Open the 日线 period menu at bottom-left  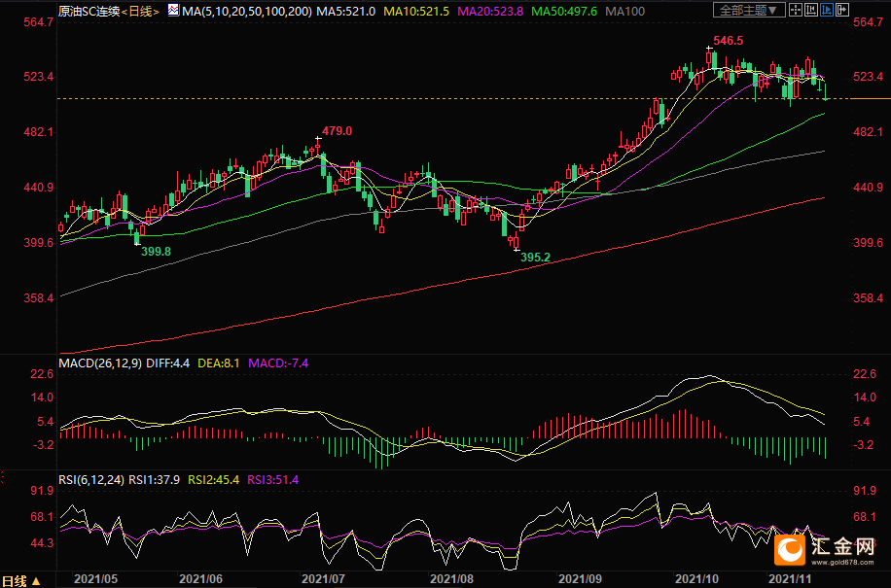tap(20, 580)
